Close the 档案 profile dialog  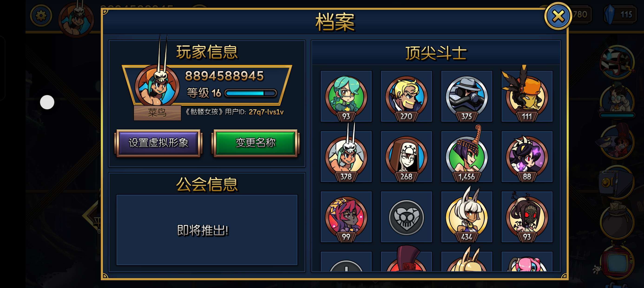click(558, 16)
